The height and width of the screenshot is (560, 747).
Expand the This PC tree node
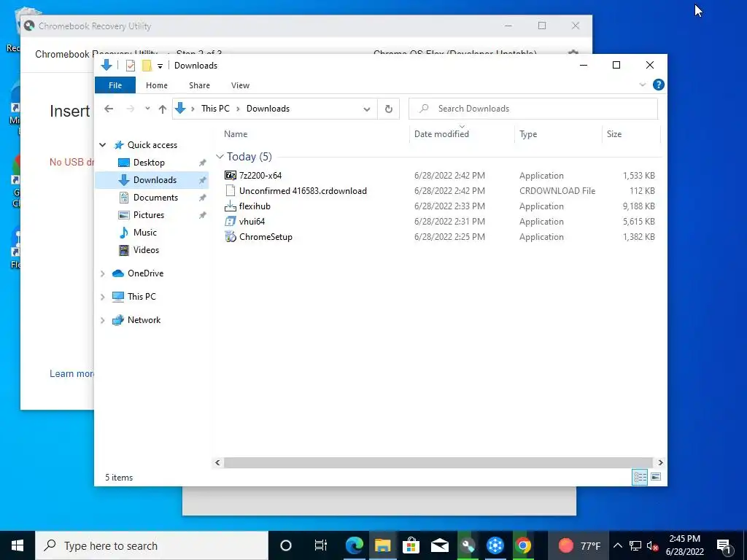coord(102,297)
